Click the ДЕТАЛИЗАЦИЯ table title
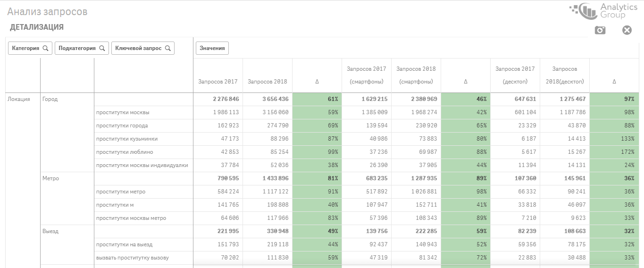 pyautogui.click(x=37, y=27)
